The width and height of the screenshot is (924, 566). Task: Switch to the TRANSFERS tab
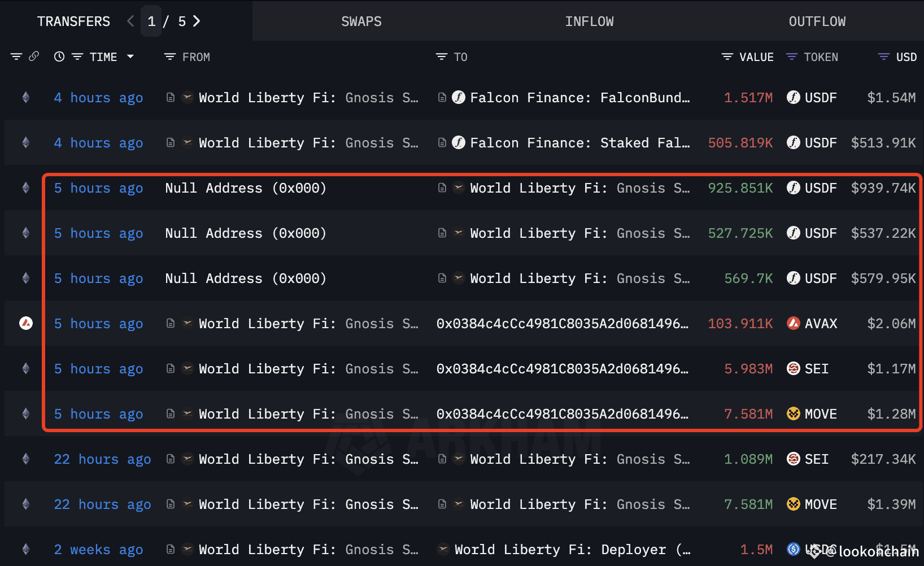[x=73, y=21]
